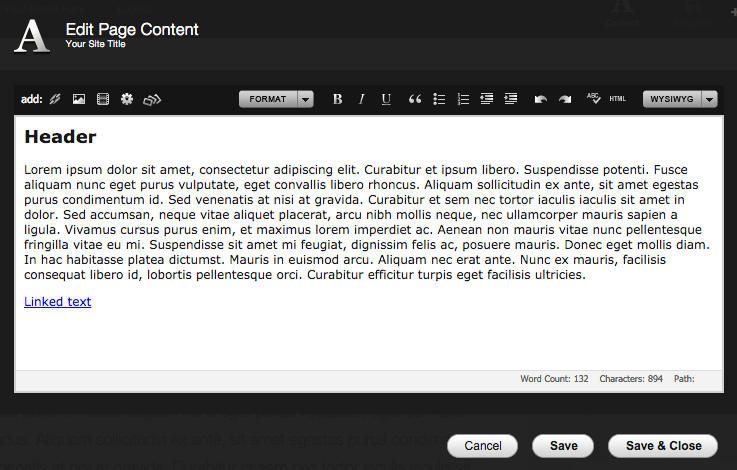Insert an image using the picture icon
This screenshot has height=470, width=737.
[78, 99]
